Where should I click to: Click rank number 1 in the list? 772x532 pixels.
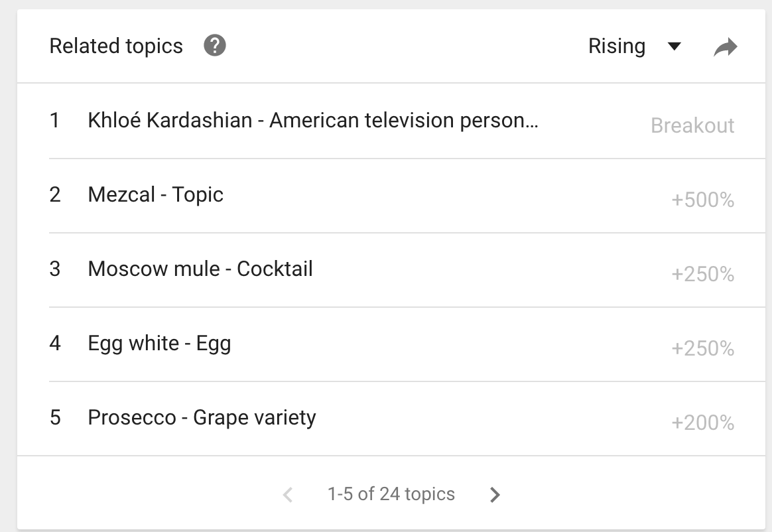[54, 121]
